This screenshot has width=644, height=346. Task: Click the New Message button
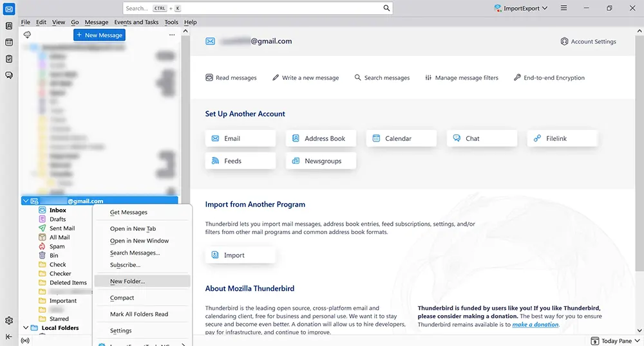pos(99,35)
